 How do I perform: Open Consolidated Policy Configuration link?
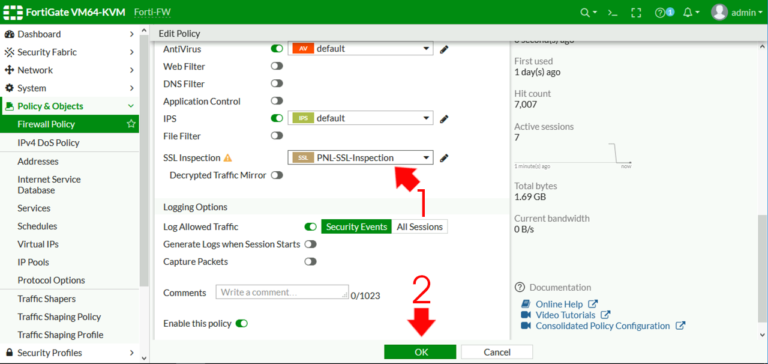[602, 326]
